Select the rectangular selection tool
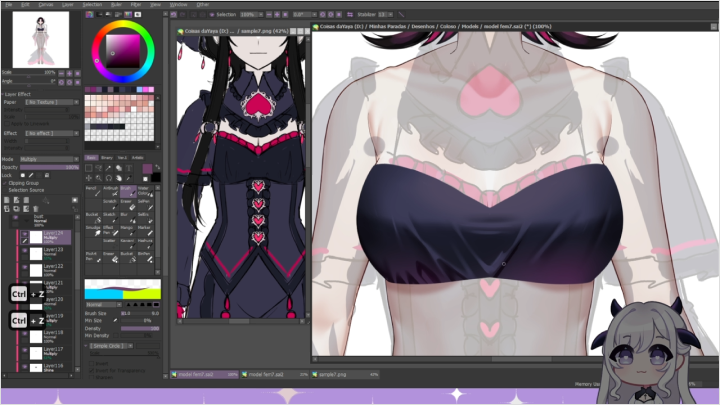The width and height of the screenshot is (720, 405). tap(89, 168)
